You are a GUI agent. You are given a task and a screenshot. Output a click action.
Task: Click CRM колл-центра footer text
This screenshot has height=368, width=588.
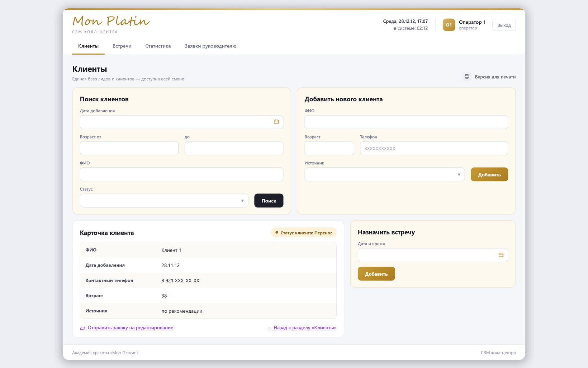coord(498,353)
